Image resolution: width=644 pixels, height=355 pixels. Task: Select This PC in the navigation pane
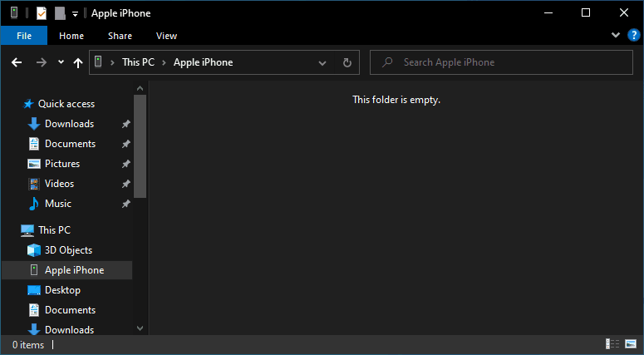54,230
